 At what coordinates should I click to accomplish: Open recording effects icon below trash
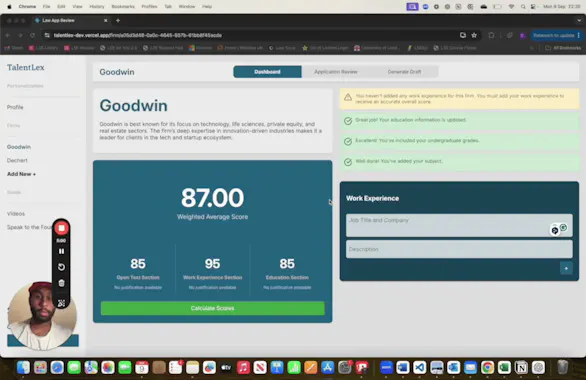pos(61,303)
